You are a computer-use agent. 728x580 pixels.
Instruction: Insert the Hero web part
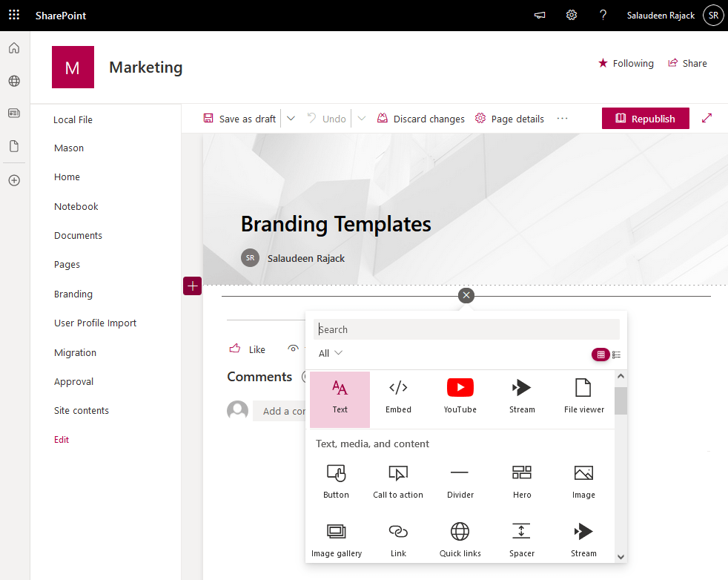521,482
